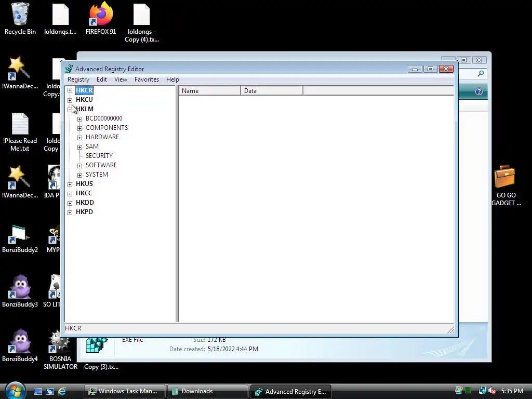
Task: Select the BOSNIA SIMULATOR desktop shortcut
Action: (x=60, y=350)
